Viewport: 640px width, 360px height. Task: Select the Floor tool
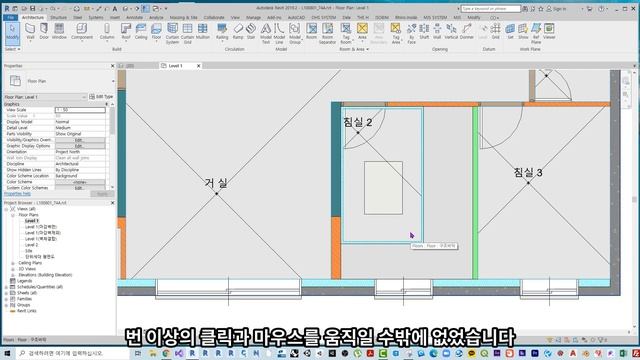click(x=156, y=32)
